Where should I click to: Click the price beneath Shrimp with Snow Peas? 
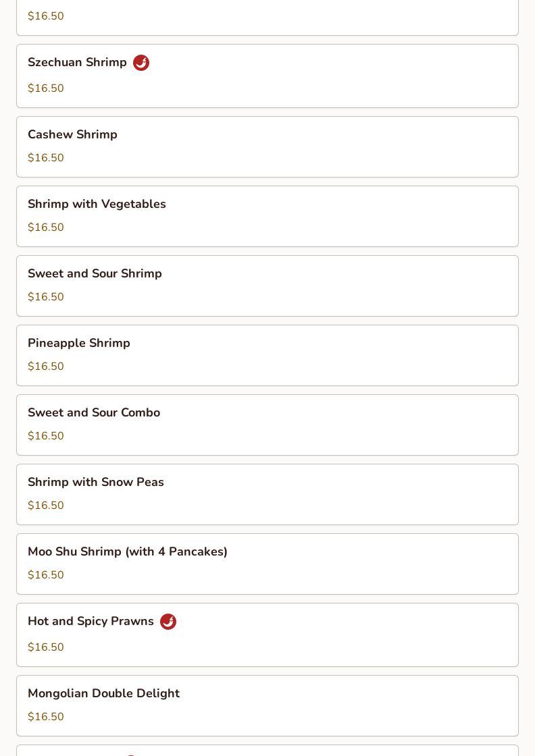[x=46, y=506]
